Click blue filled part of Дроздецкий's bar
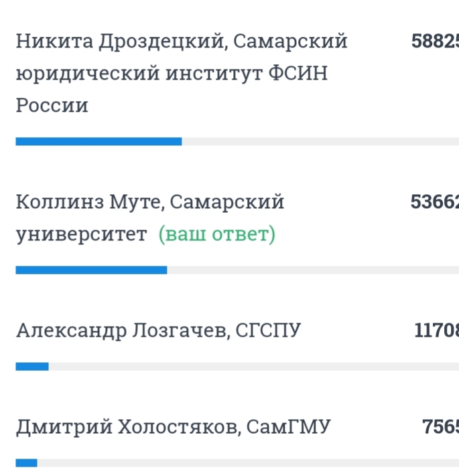This screenshot has width=459, height=476. click(x=99, y=141)
